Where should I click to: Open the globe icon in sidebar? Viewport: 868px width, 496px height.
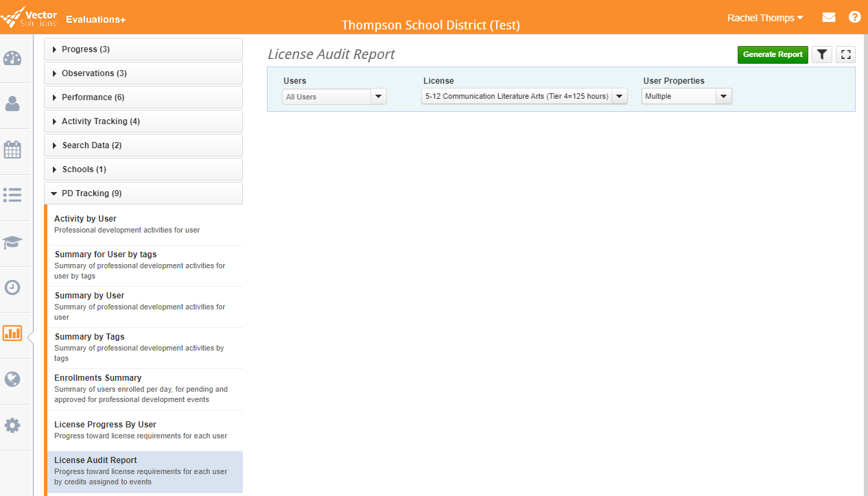[x=12, y=379]
